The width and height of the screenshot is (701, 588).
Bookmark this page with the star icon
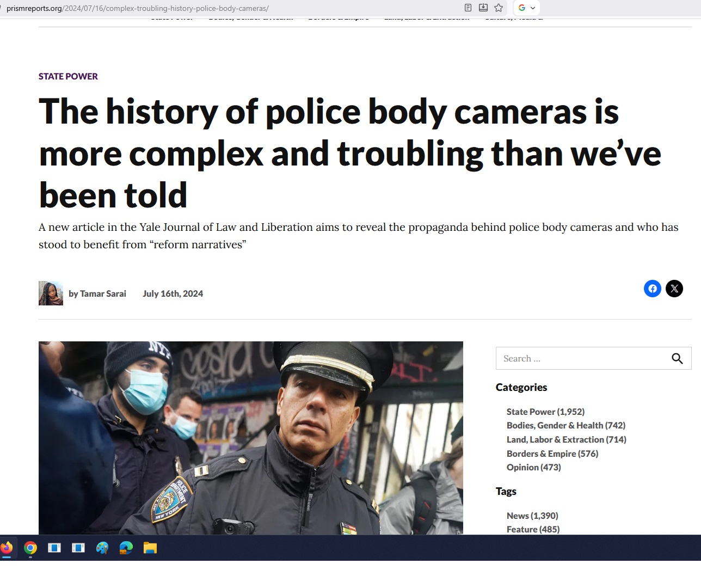(x=499, y=8)
